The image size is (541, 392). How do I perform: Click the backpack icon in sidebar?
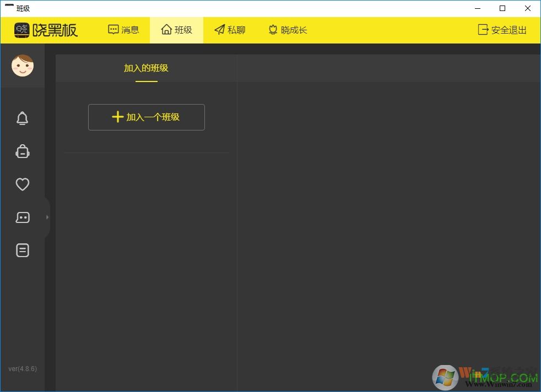tap(22, 151)
